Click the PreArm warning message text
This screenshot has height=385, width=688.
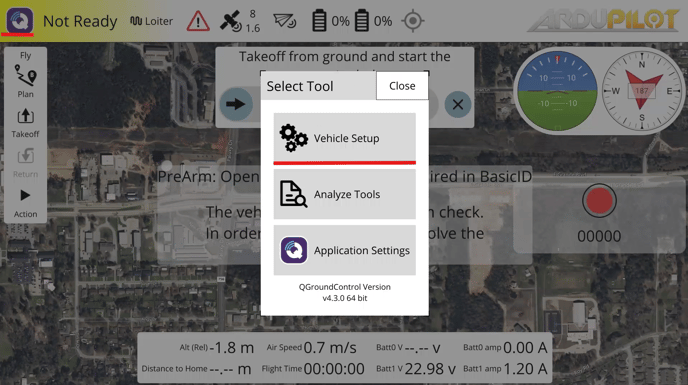344,176
